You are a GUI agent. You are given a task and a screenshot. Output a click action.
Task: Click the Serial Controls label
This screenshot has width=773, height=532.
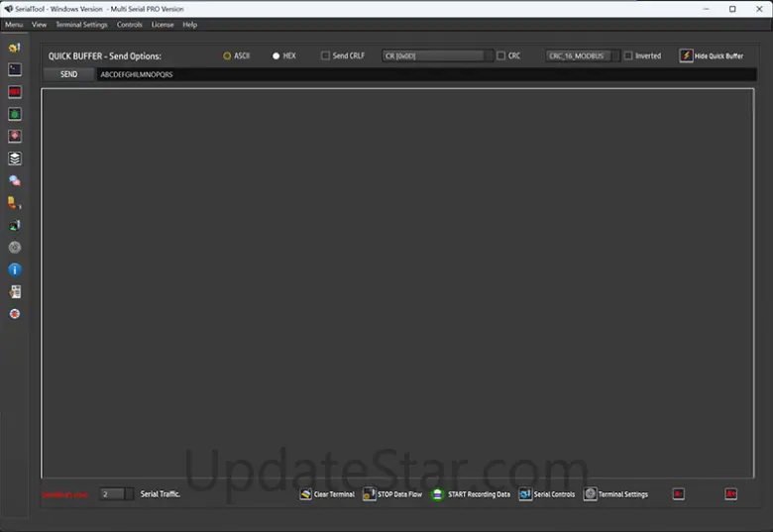coord(554,494)
